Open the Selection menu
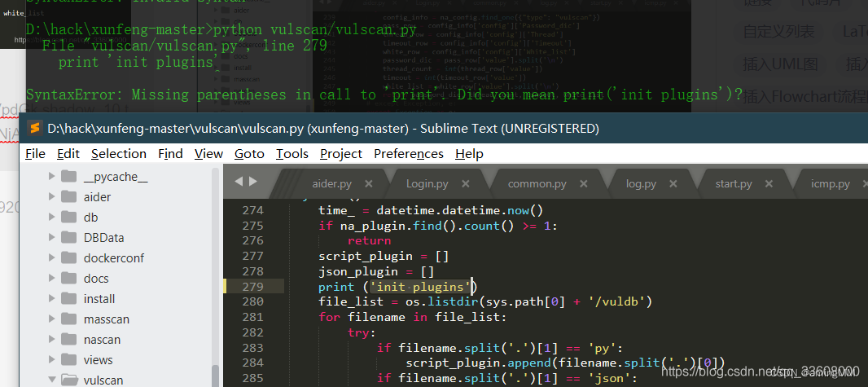Screen dimensions: 868x387 [x=118, y=153]
